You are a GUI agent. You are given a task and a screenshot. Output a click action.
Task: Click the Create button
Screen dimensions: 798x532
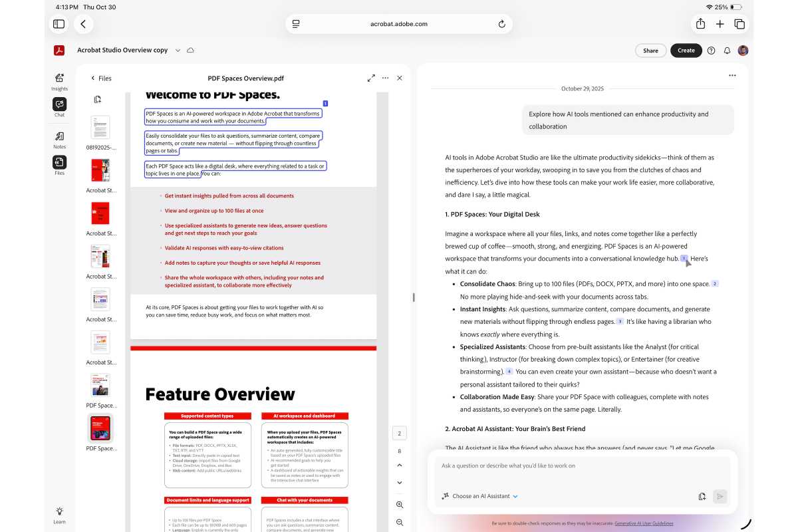(686, 51)
